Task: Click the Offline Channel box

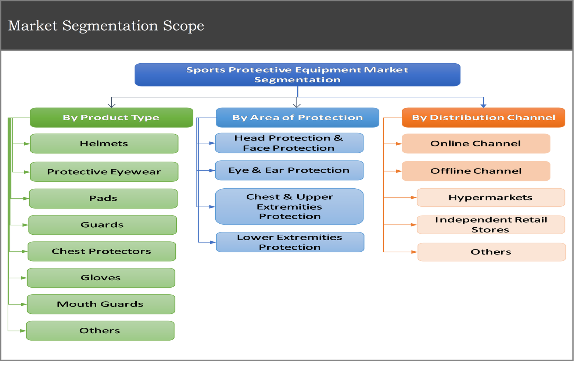Action: pyautogui.click(x=476, y=171)
